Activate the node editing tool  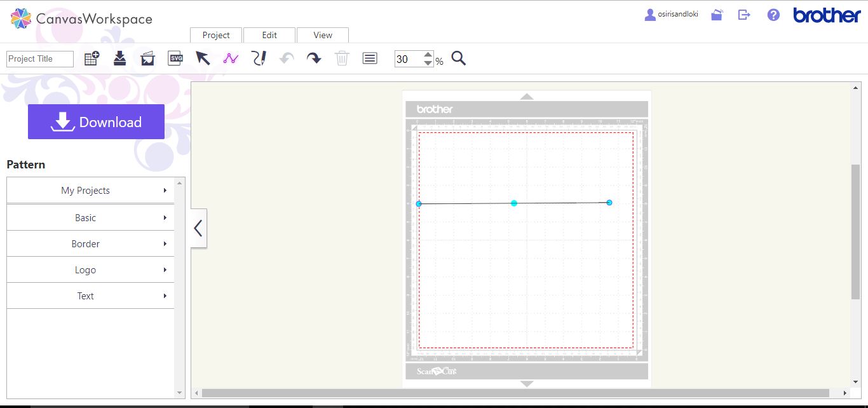coord(231,58)
